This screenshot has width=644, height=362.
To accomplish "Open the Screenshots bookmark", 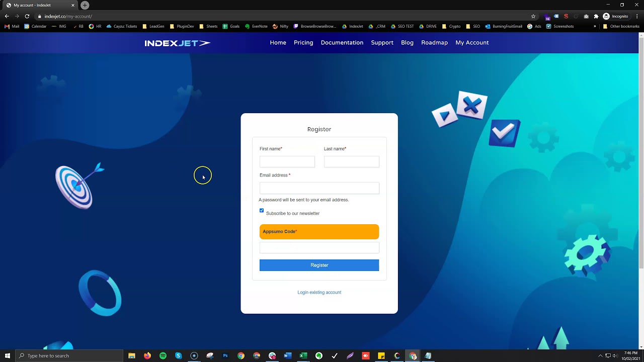I will [560, 26].
